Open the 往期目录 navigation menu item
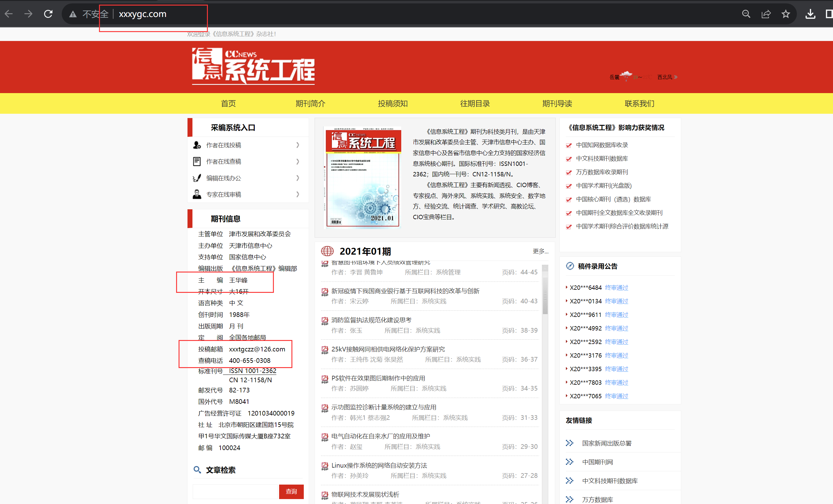 point(475,103)
